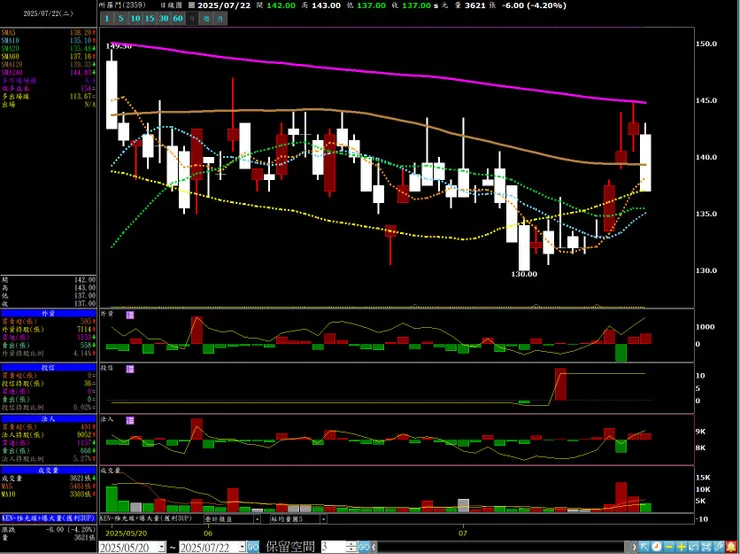The image size is (740, 554).
Task: Open the start date 2025/05/20 dropdown
Action: [x=161, y=547]
